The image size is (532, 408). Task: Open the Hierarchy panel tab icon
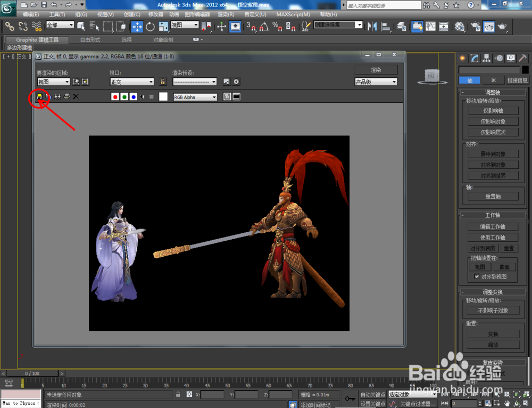coord(486,58)
